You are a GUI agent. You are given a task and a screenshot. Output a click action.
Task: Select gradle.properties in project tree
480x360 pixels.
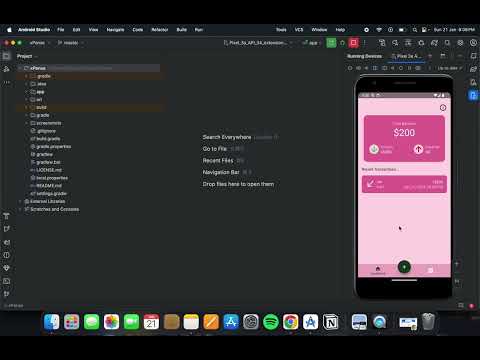click(x=51, y=146)
